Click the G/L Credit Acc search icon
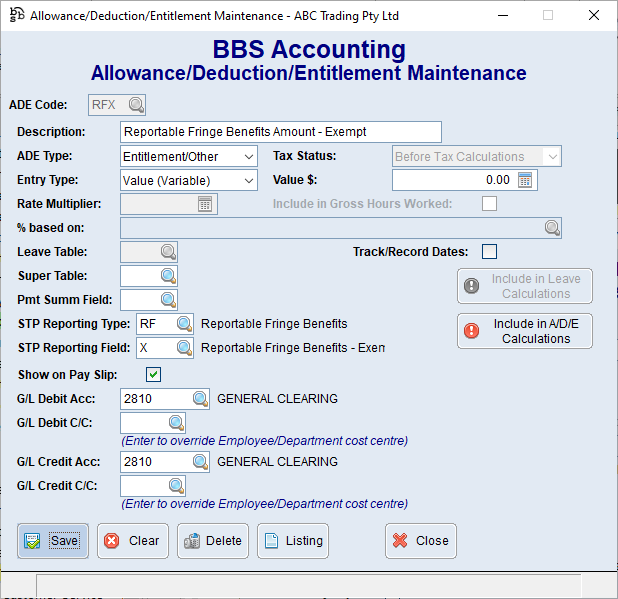Viewport: 618px width, 599px height. pos(200,462)
